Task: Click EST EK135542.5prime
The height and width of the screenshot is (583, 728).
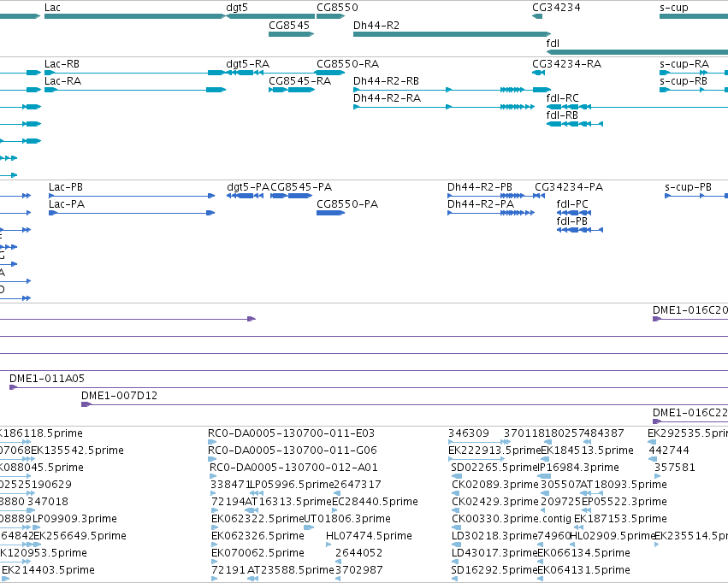Action: (x=78, y=450)
